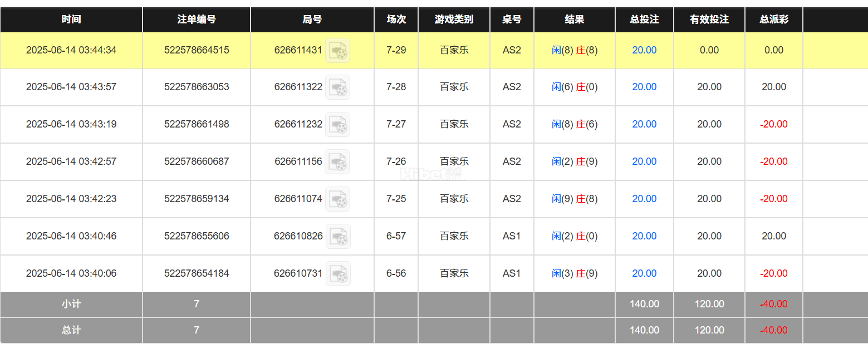Sort records by the 时间 column header
This screenshot has width=868, height=348.
point(71,19)
